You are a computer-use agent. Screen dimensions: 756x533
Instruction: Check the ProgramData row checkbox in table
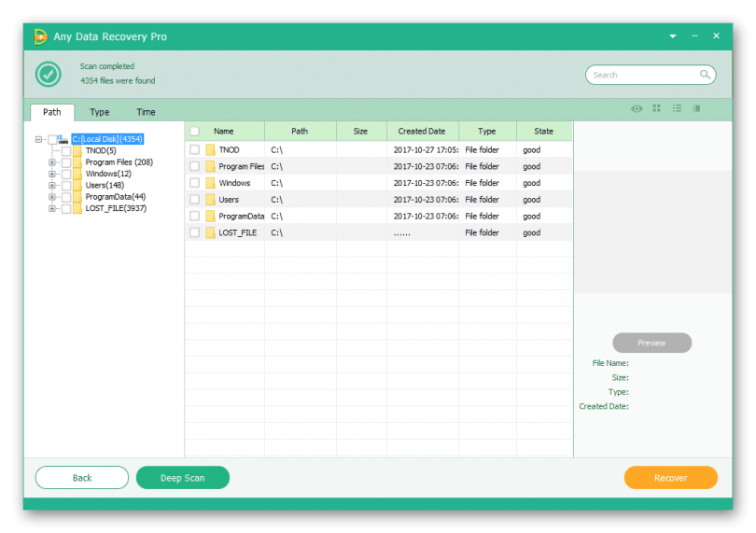click(195, 217)
